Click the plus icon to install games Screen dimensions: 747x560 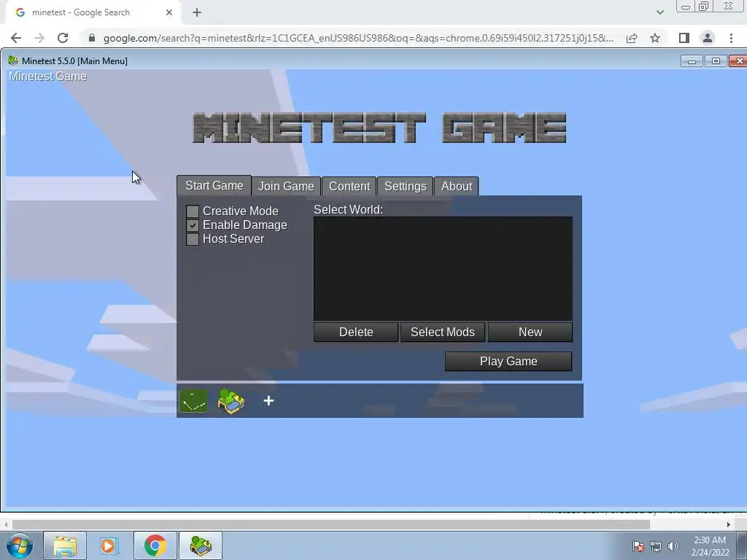(x=268, y=400)
